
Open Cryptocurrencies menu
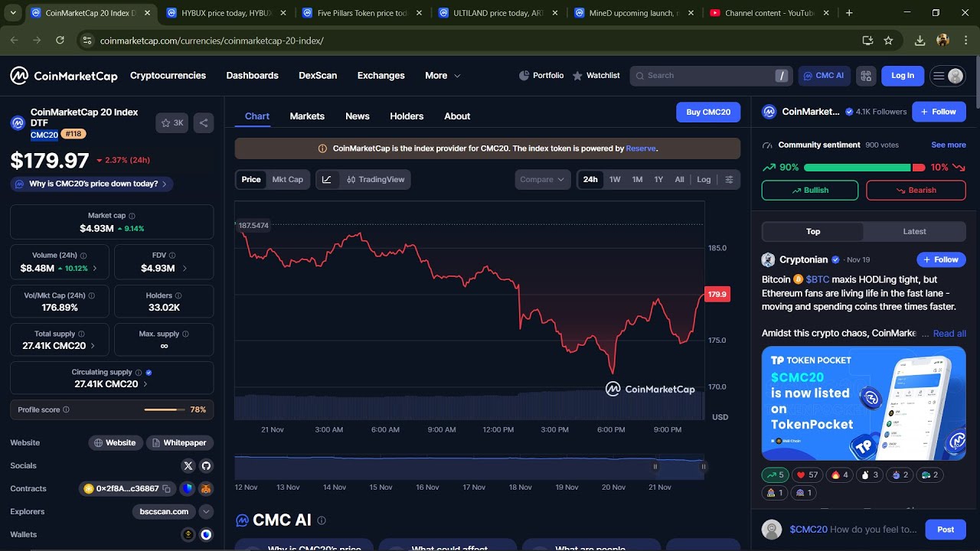[168, 76]
